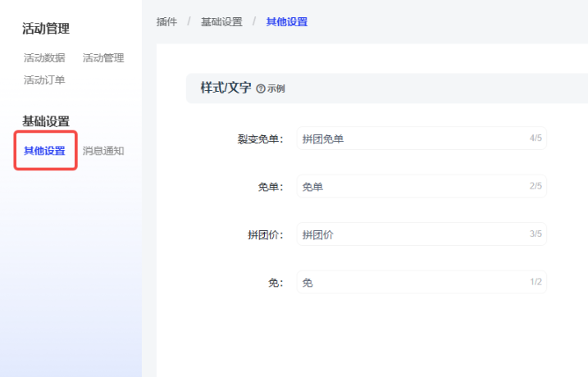588x377 pixels.
Task: Select 其他设置 in the sidebar
Action: pos(45,151)
